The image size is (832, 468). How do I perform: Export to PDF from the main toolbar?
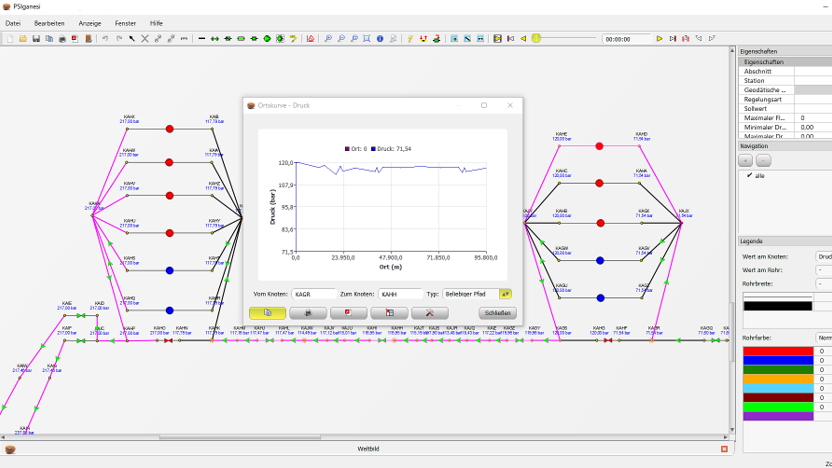click(x=75, y=39)
